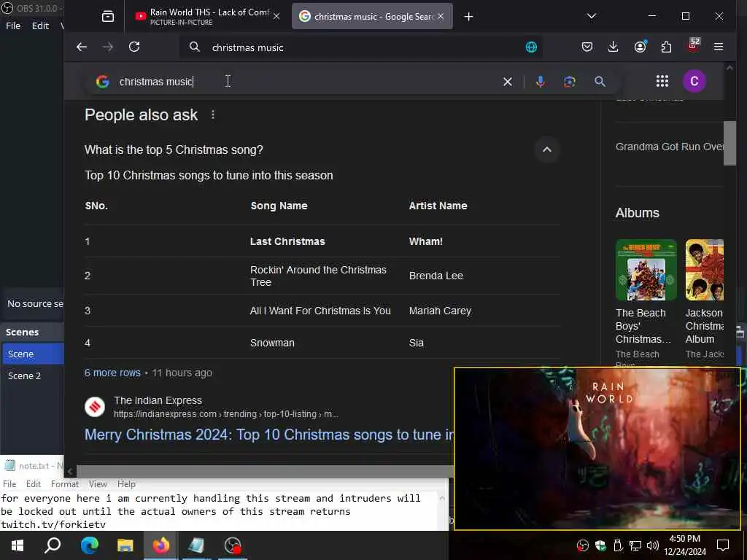Open Grandma Got Run Over song entry

click(x=670, y=147)
